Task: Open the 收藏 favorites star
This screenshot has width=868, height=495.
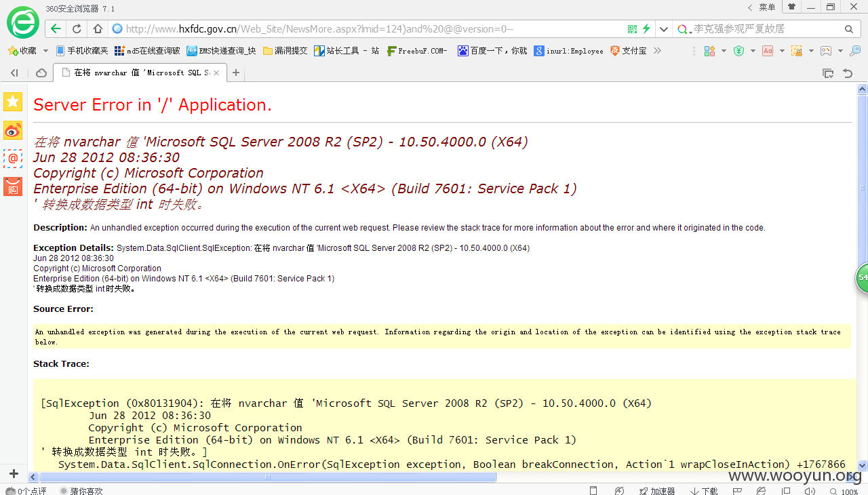Action: [x=22, y=51]
